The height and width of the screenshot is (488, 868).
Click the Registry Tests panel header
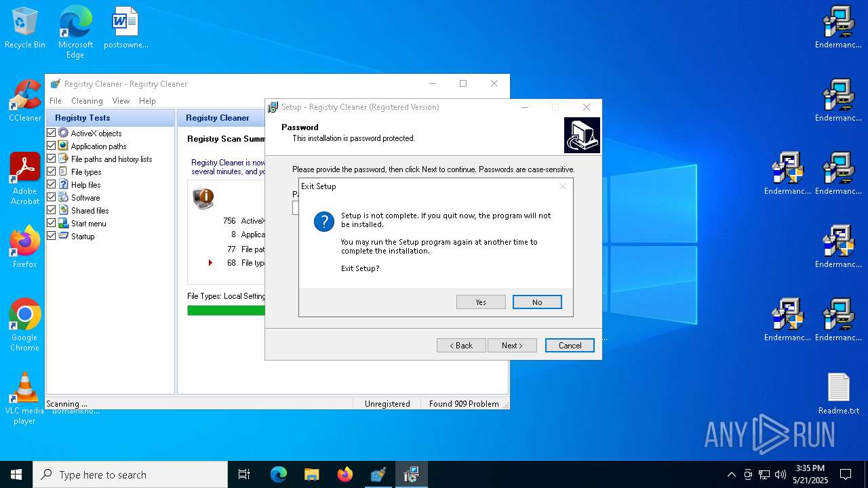click(x=110, y=118)
